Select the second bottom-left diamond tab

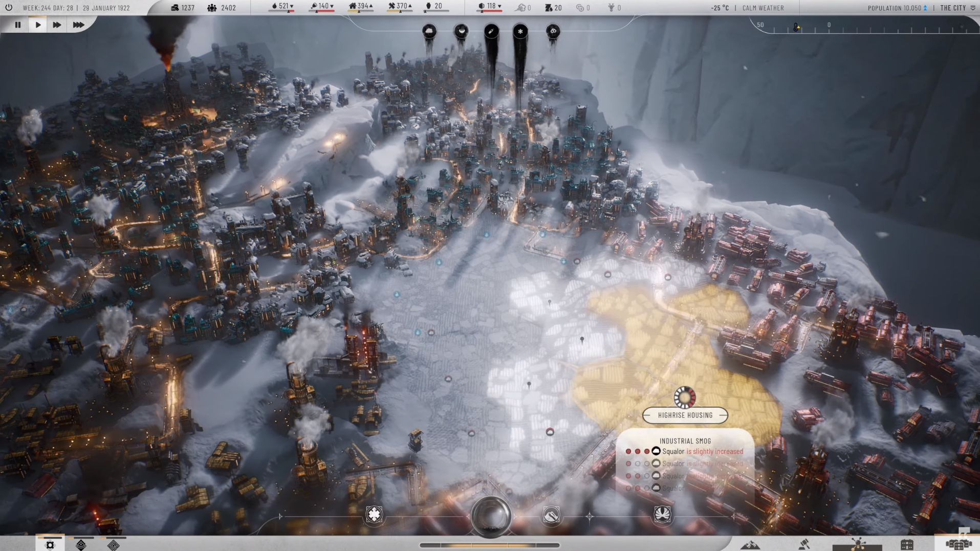coord(81,544)
